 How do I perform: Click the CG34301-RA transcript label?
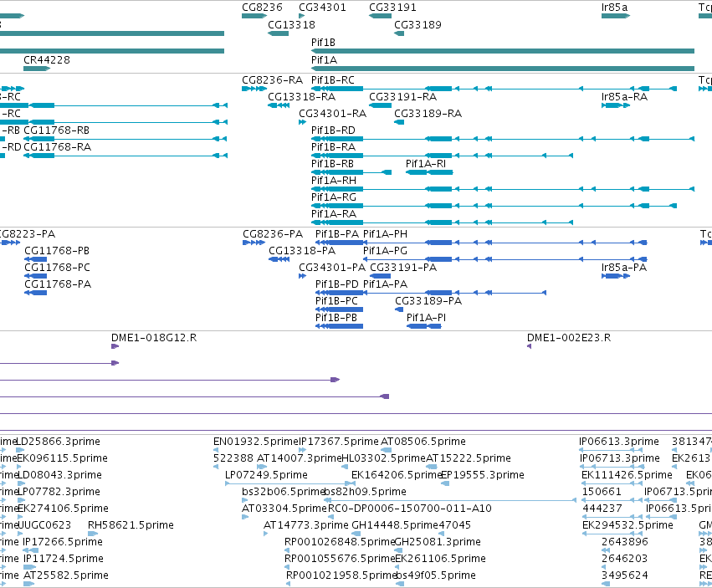[332, 113]
